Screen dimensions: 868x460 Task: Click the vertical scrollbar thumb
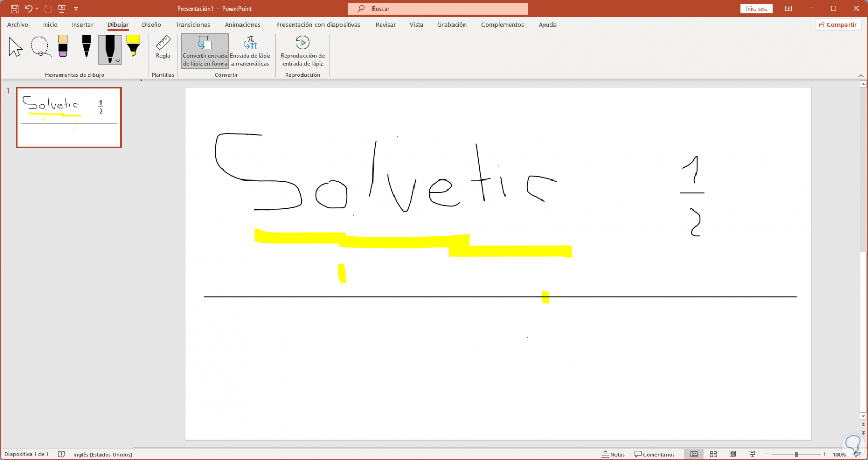[x=863, y=332]
